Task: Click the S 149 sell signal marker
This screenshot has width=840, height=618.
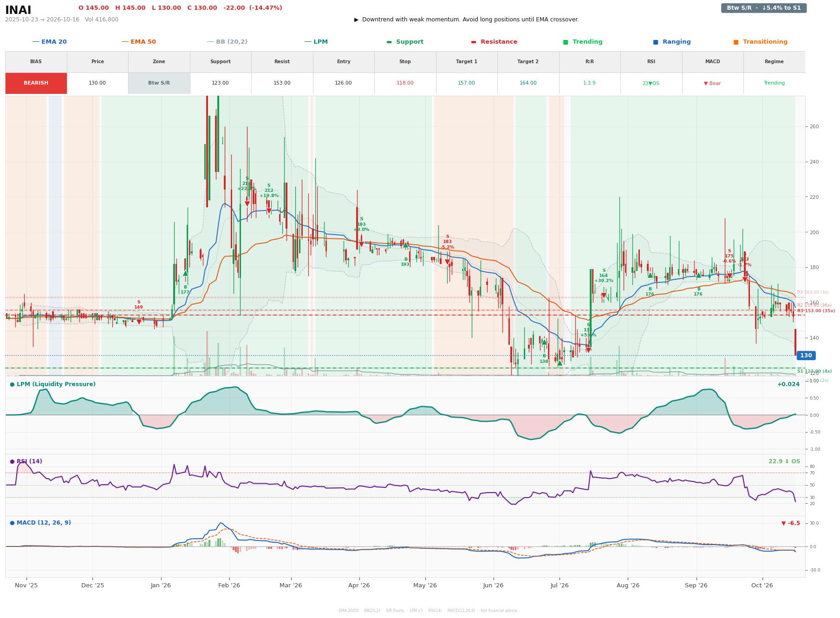Action: tap(138, 322)
